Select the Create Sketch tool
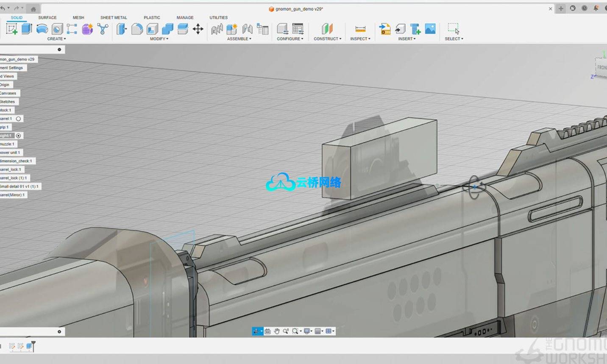Screen dimensions: 607x364 point(11,29)
